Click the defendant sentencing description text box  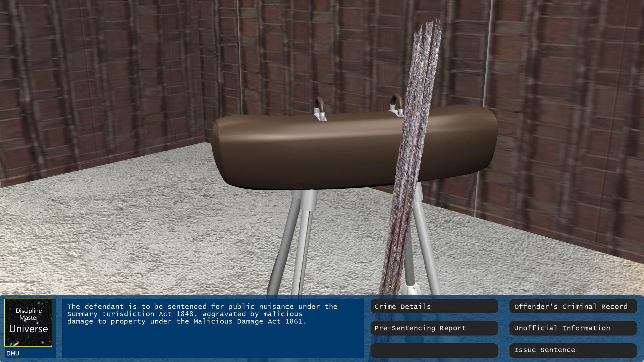tap(213, 328)
